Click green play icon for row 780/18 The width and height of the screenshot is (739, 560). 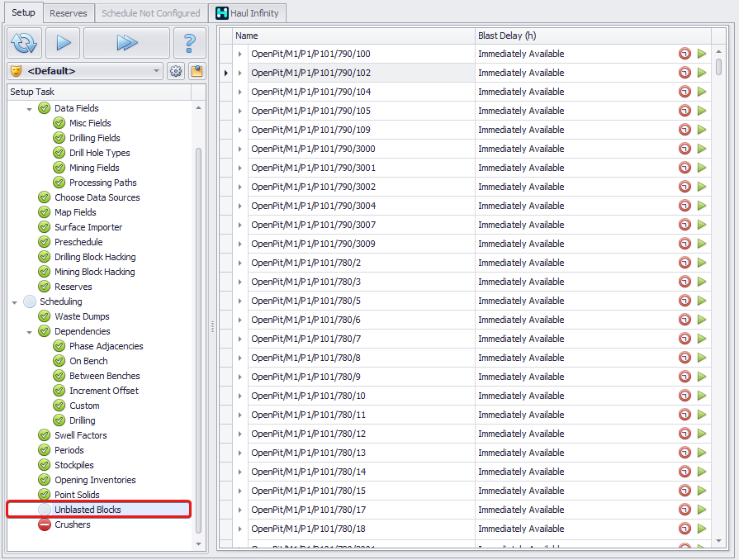tap(702, 529)
